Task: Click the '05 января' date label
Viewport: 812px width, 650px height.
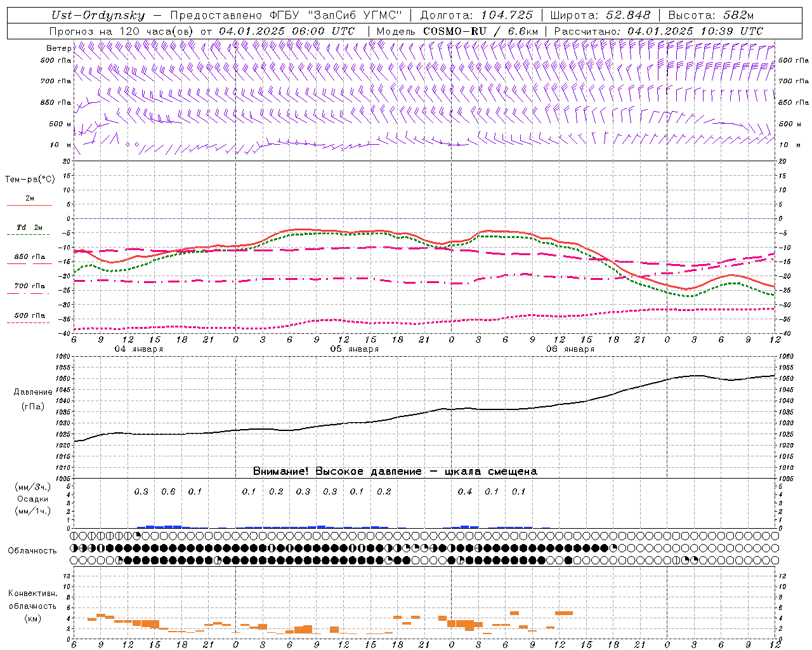Action: click(354, 349)
